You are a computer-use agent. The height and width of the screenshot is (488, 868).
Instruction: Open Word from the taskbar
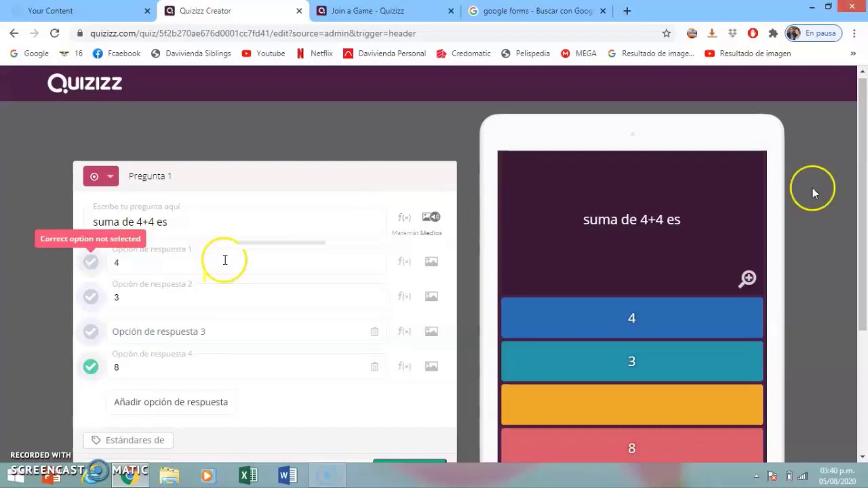[x=288, y=476]
